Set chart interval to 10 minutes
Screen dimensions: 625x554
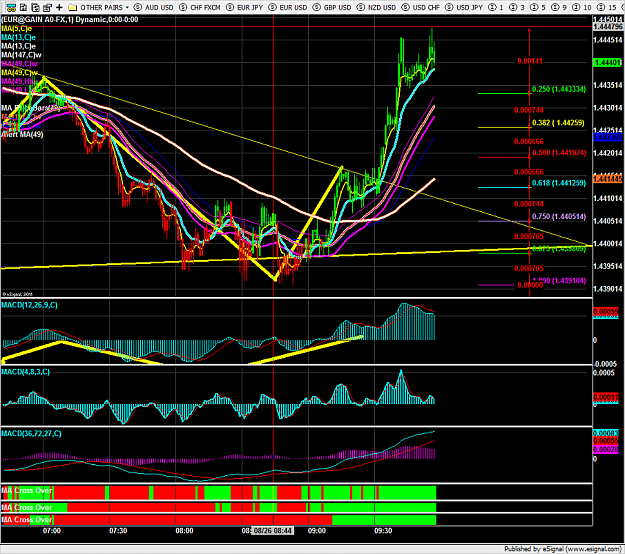tap(582, 7)
